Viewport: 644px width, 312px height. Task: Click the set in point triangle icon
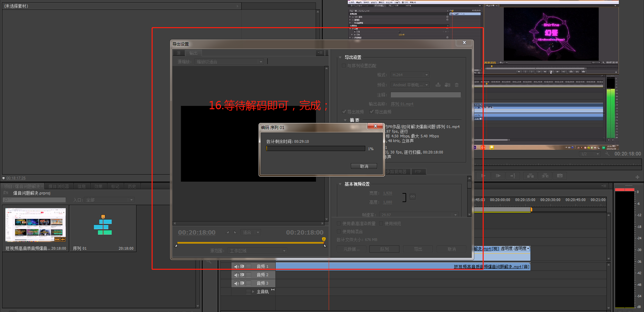228,232
